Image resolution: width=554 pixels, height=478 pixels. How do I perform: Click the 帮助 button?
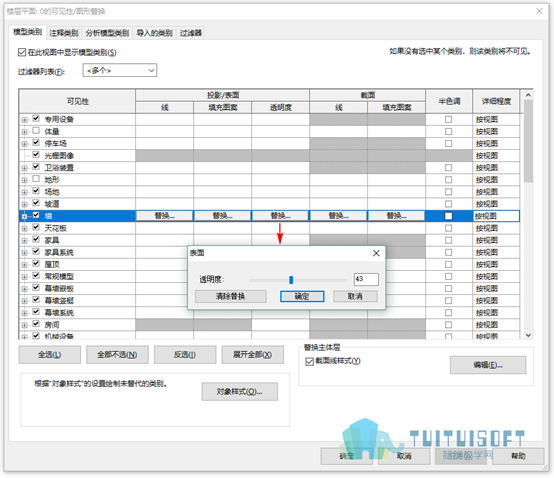(518, 456)
